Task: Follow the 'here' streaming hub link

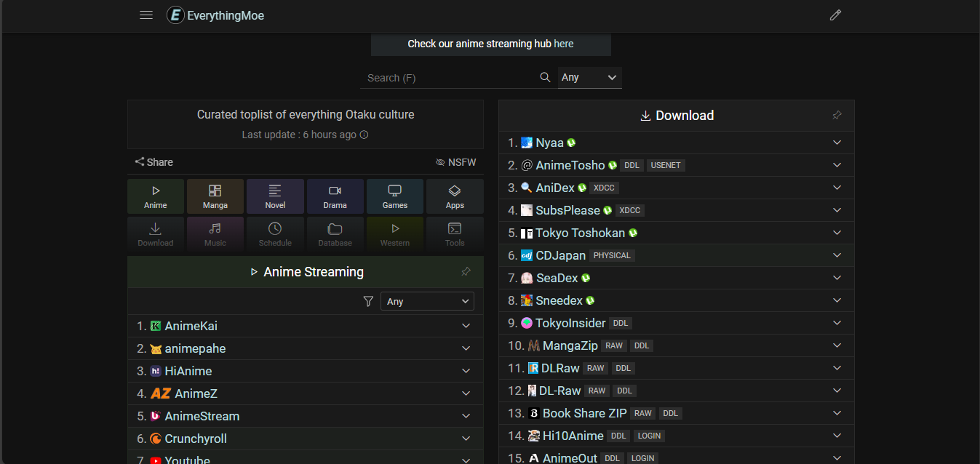Action: [564, 44]
